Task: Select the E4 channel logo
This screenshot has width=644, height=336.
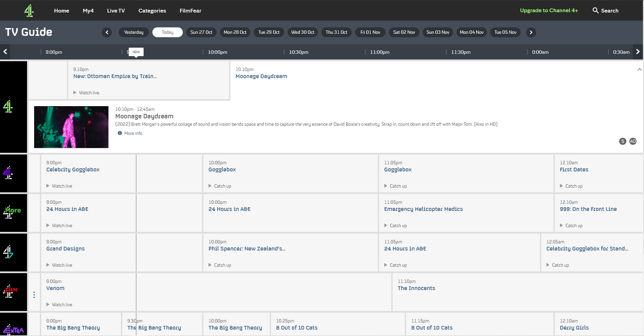Action: point(8,173)
